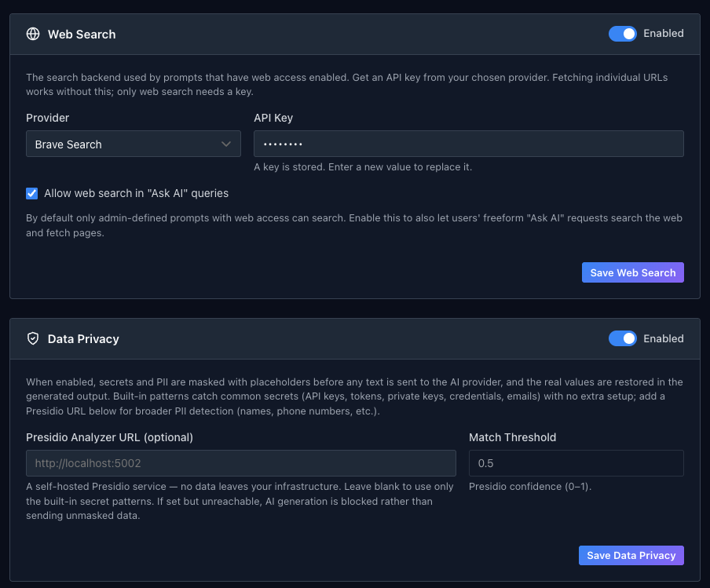Focus the API Key password field
The height and width of the screenshot is (588, 710).
469,144
